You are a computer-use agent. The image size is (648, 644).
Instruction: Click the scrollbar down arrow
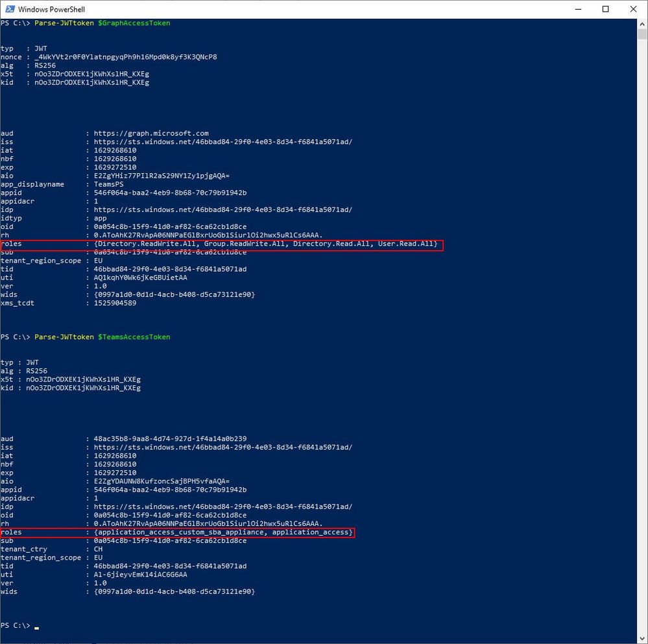[x=642, y=638]
